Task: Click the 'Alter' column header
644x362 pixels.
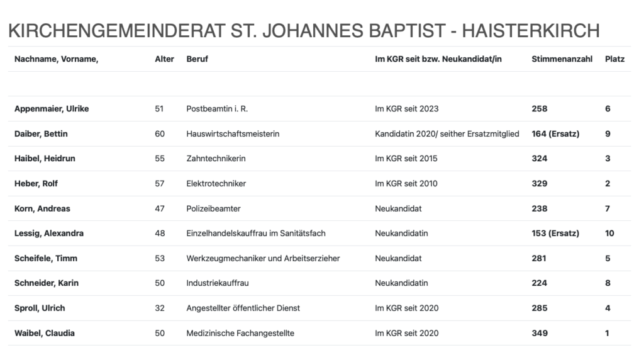Action: 164,59
